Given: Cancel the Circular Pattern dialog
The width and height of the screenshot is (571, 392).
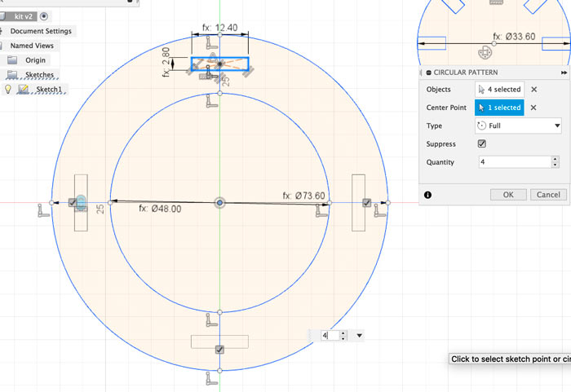Looking at the screenshot, I should pyautogui.click(x=548, y=195).
